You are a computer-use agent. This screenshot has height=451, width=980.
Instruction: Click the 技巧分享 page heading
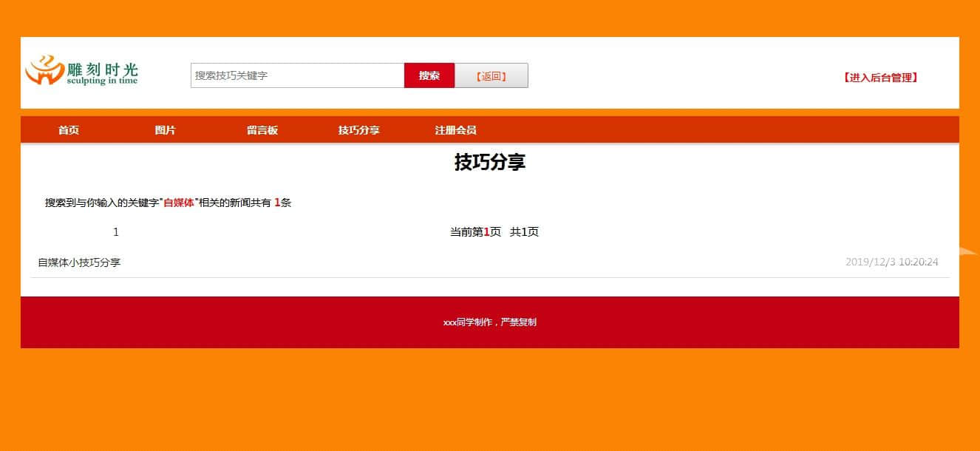pos(489,163)
